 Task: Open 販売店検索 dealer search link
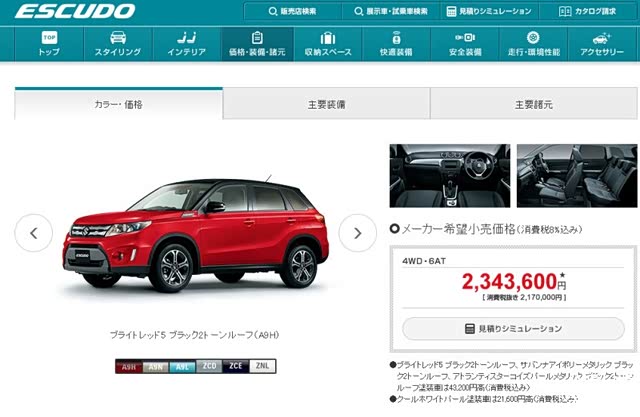(x=293, y=11)
